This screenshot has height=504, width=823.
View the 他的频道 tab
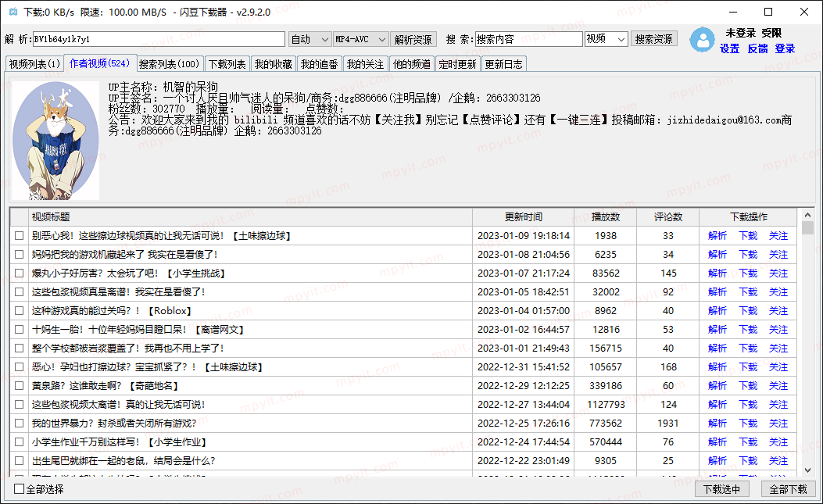tap(411, 64)
